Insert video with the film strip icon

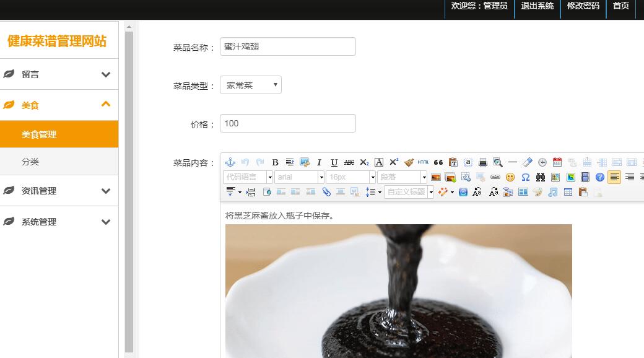[585, 177]
